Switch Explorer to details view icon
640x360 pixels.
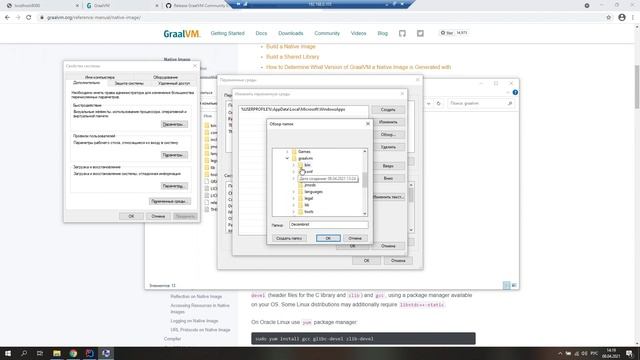point(507,285)
